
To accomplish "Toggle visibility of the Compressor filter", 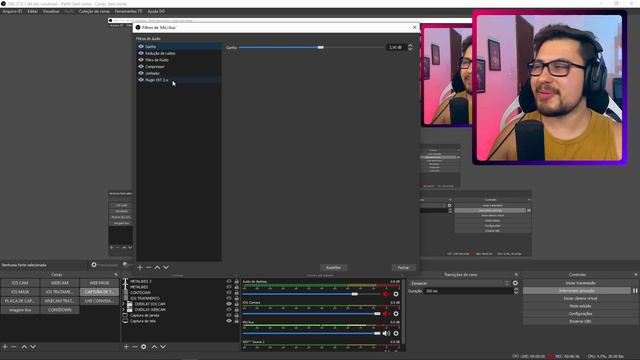I will click(141, 66).
